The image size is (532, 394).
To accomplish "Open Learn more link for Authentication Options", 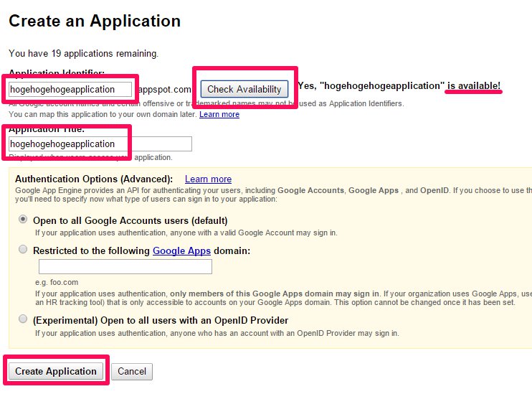I will coord(208,179).
